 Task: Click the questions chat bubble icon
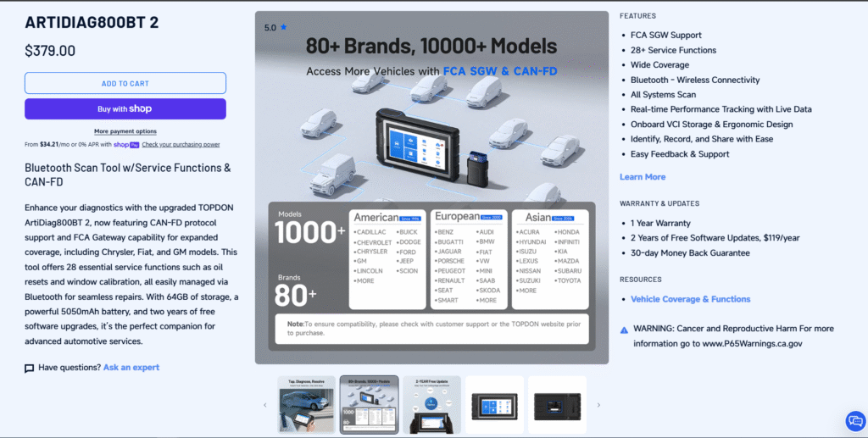coord(30,369)
